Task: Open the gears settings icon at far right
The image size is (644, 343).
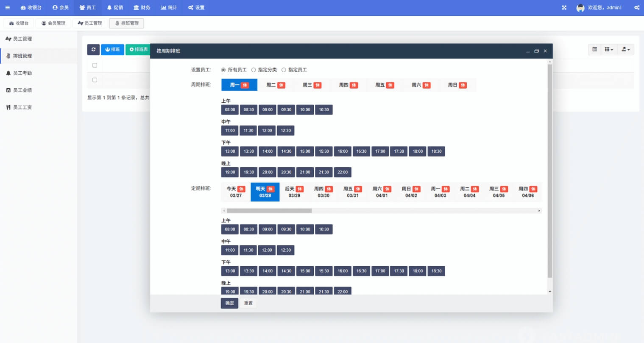Action: pos(636,8)
